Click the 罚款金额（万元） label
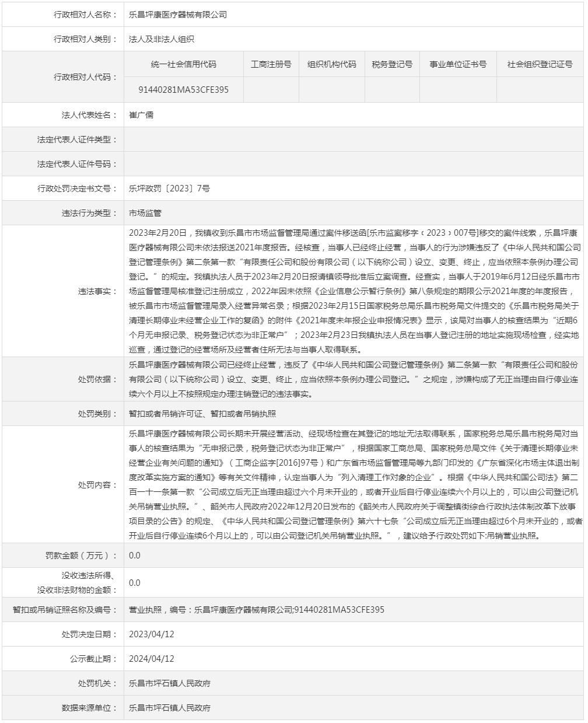The image size is (588, 723). point(81,555)
